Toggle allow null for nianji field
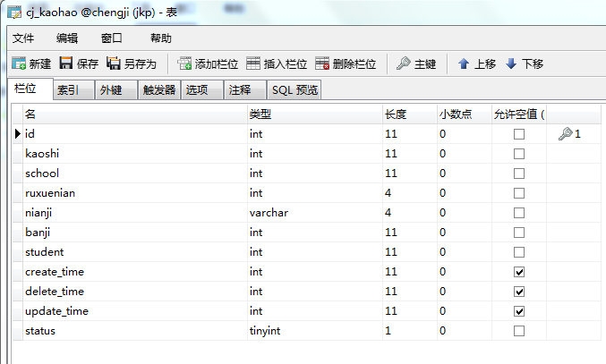This screenshot has width=606, height=364. coord(519,213)
